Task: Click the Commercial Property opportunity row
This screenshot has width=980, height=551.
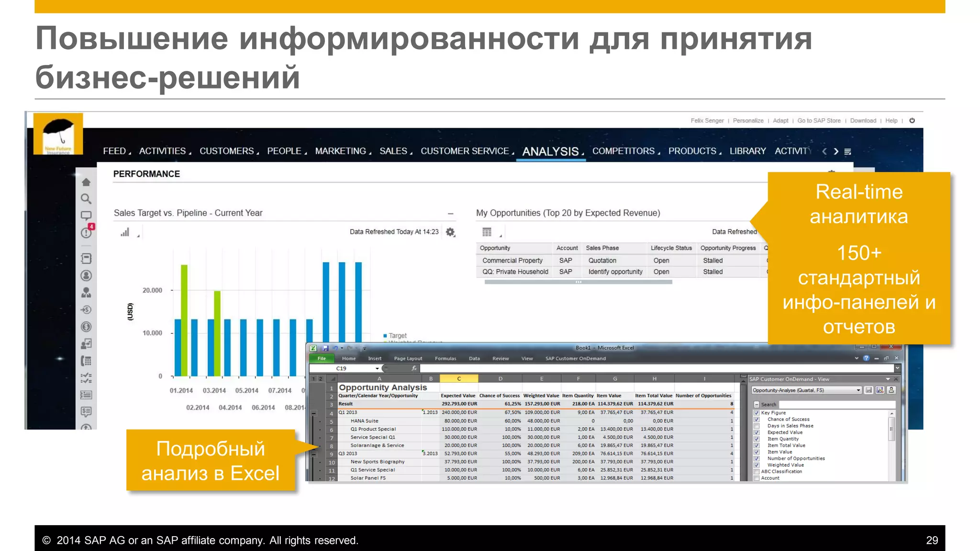Action: tap(621, 261)
